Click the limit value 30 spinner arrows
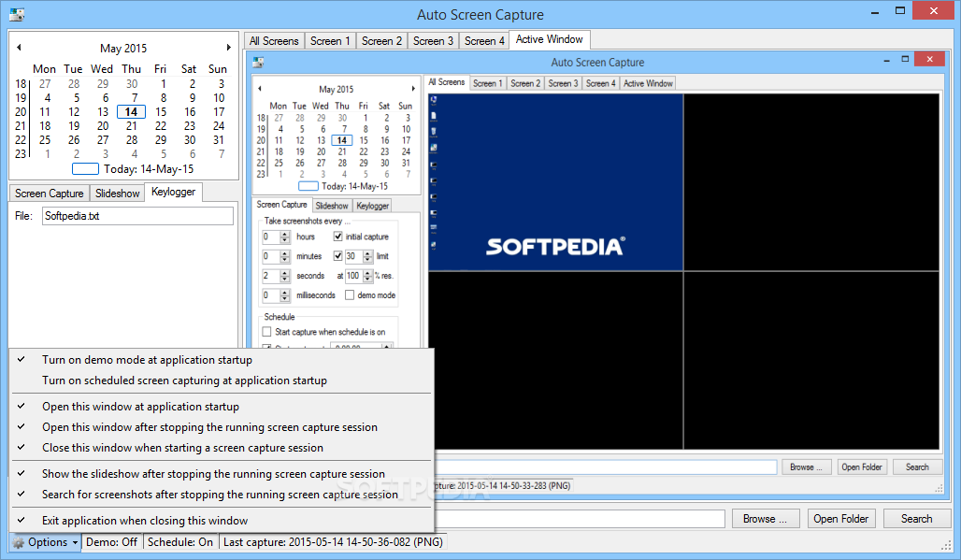This screenshot has width=961, height=560. [x=367, y=257]
